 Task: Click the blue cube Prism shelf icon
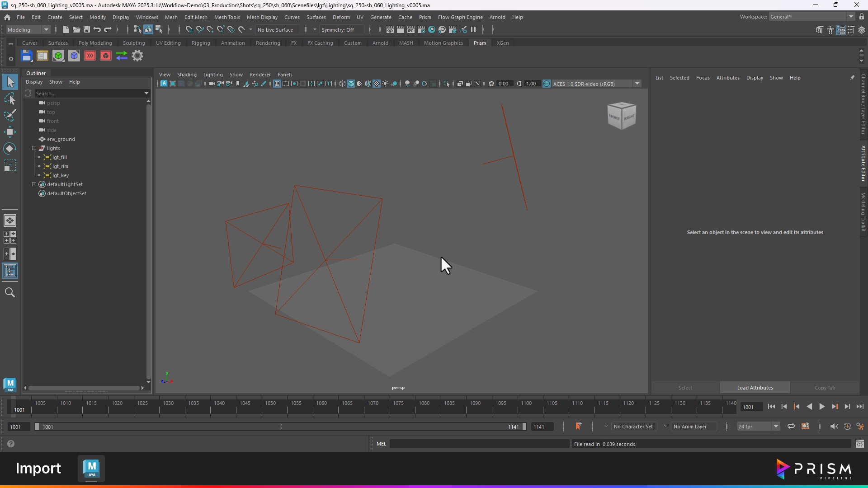pyautogui.click(x=74, y=56)
